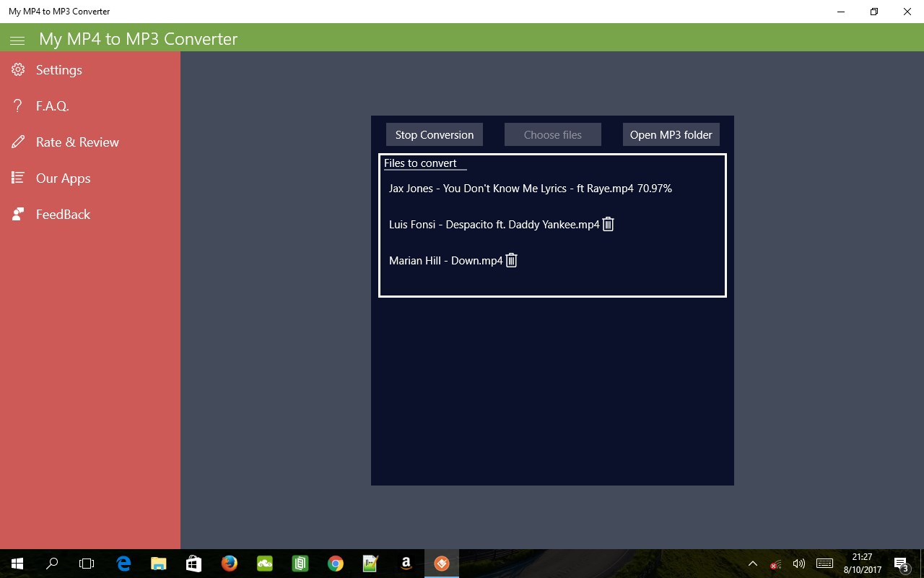Remove Marian Hill - Down.mp4 with trash icon
Image resolution: width=924 pixels, height=578 pixels.
click(511, 260)
